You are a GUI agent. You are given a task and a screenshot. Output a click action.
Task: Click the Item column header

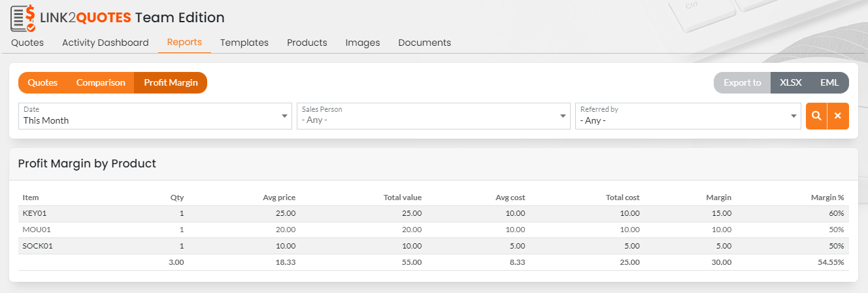click(x=31, y=197)
